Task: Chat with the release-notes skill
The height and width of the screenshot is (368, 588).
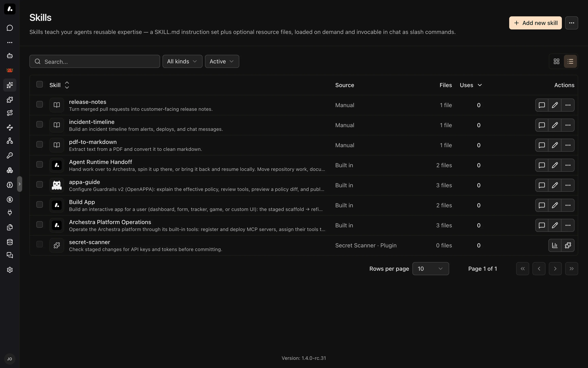Action: [x=542, y=105]
